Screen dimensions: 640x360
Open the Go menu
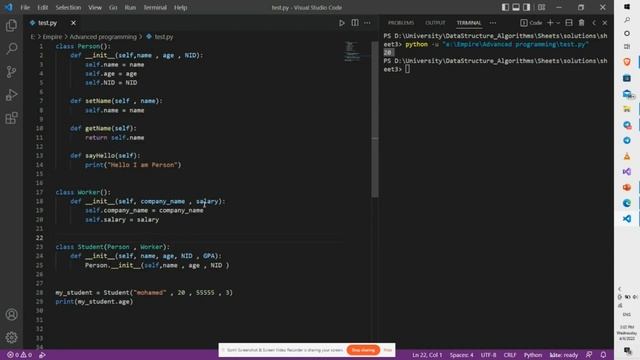point(113,7)
